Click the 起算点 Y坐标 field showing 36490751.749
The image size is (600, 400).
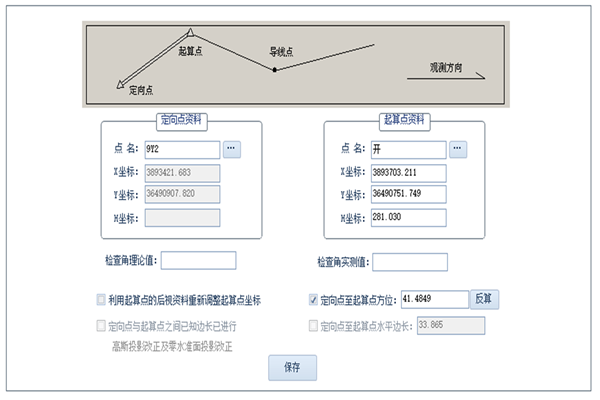click(407, 194)
